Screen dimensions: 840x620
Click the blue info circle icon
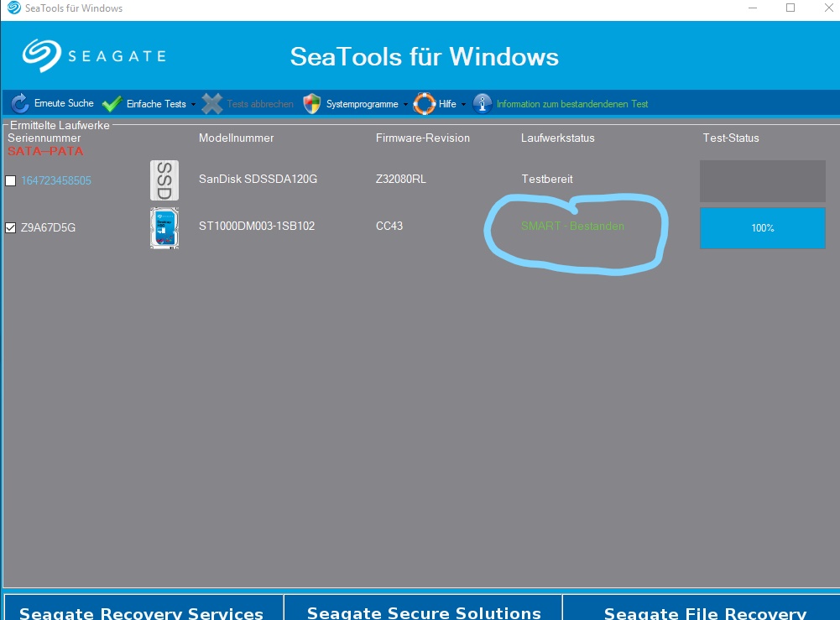tap(483, 103)
